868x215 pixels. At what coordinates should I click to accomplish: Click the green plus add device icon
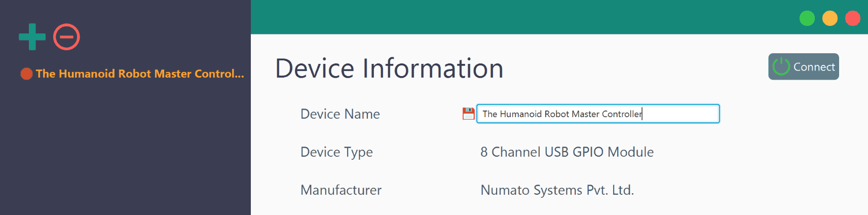point(32,37)
